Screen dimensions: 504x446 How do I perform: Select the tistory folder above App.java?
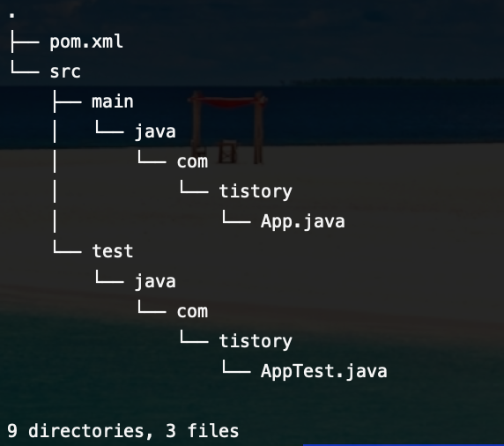256,191
